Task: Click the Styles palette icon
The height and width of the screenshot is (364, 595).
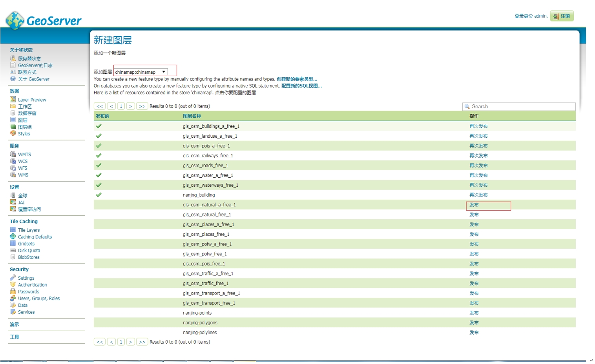Action: (x=13, y=133)
